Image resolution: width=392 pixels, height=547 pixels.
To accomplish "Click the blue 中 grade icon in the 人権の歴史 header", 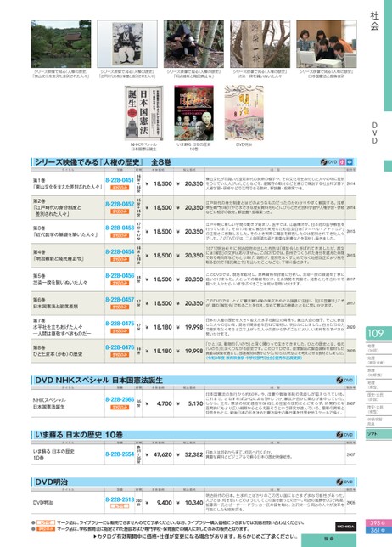I will (350, 162).
